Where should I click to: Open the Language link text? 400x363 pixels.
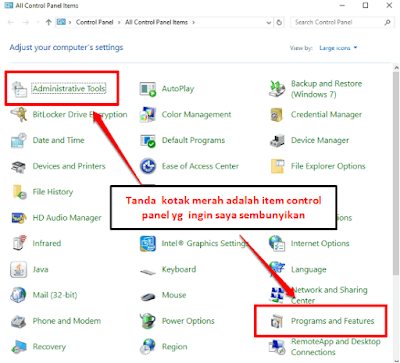point(308,269)
